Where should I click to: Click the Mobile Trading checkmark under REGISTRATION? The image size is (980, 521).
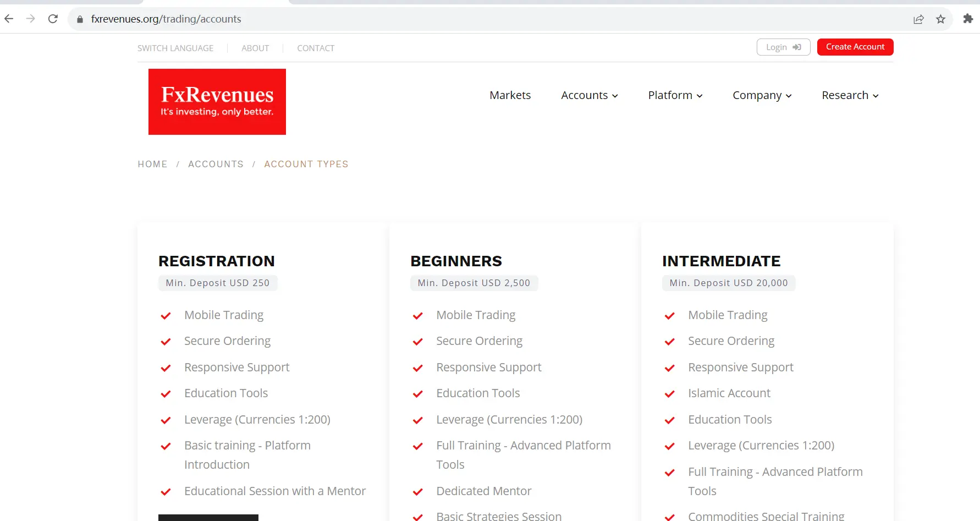click(166, 316)
